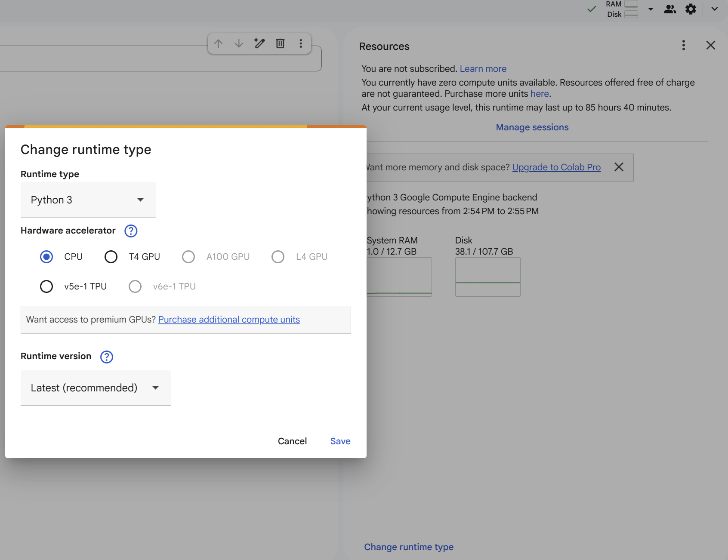
Task: Open the RAM Disk connection dropdown arrow
Action: (x=651, y=9)
